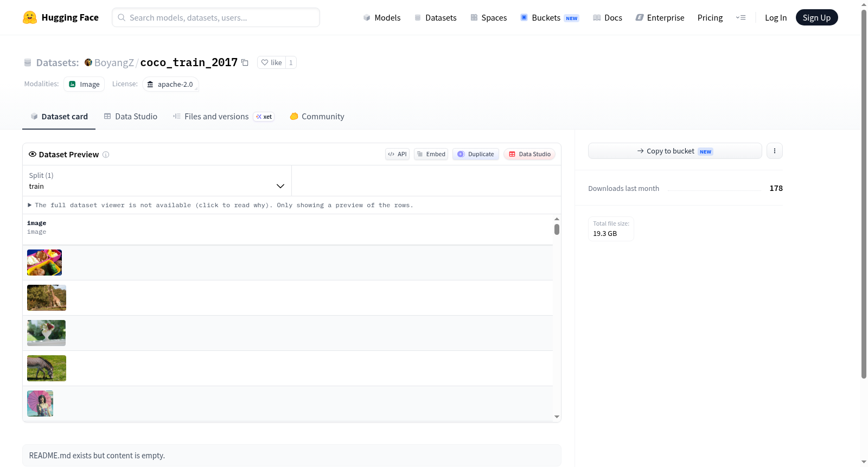Screen dimensions: 868x467
Task: Click the page vertical scrollbar thumb
Action: (864, 194)
